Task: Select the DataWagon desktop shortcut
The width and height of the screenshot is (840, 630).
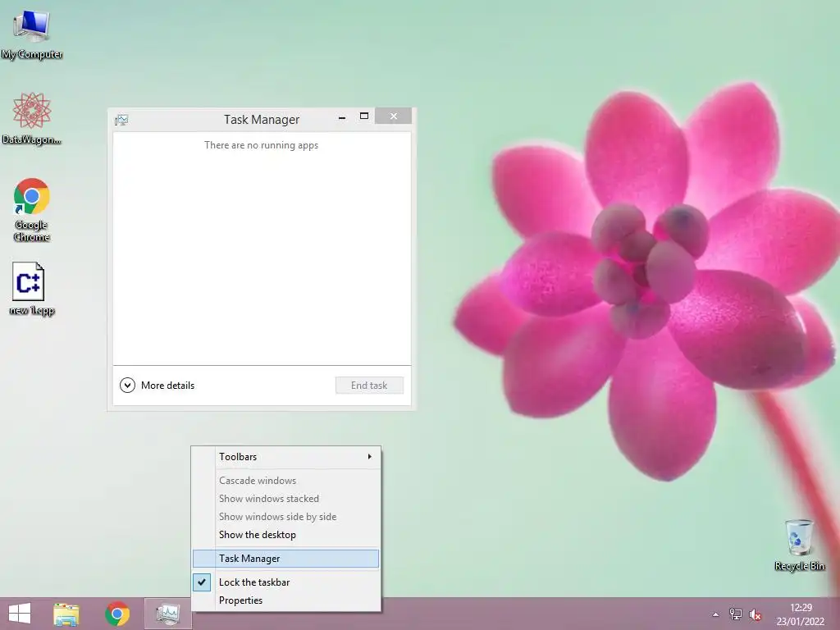Action: coord(32,118)
